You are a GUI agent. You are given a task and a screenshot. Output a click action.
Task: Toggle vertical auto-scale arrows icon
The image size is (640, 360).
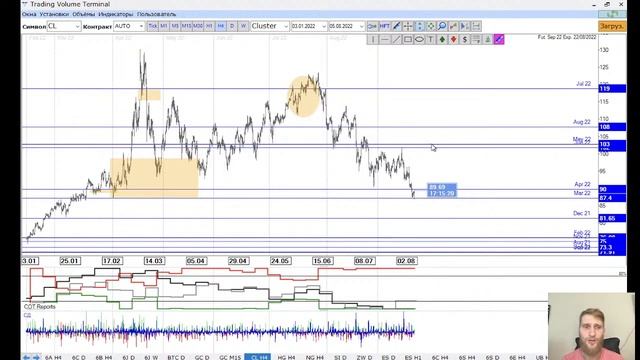pyautogui.click(x=419, y=26)
